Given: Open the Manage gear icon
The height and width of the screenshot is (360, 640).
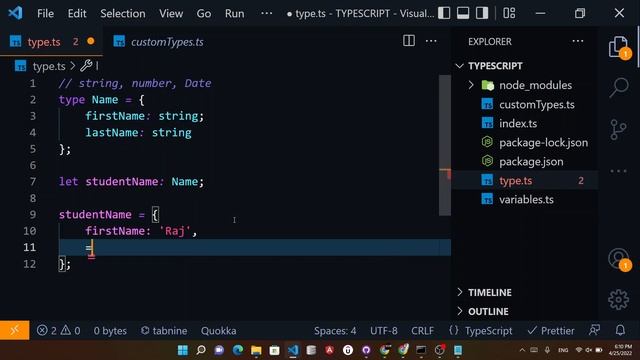Looking at the screenshot, I should tap(619, 300).
